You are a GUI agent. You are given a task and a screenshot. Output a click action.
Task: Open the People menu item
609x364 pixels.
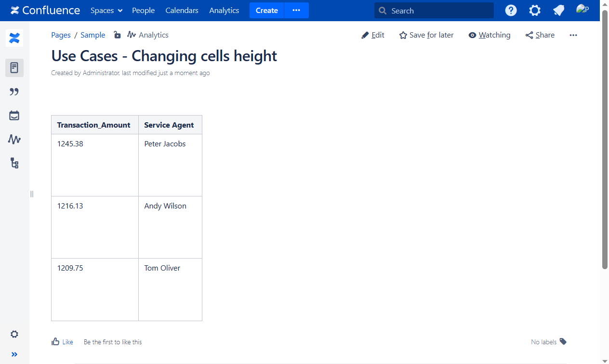tap(143, 11)
